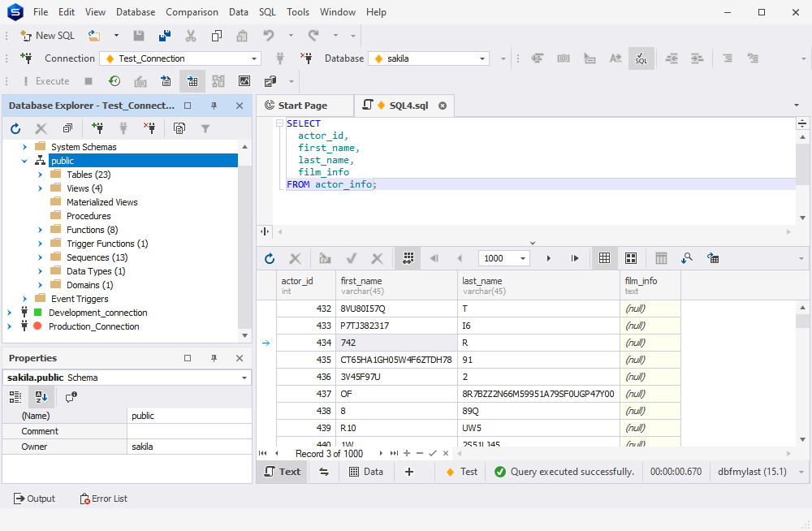Switch to the Start Page tab
This screenshot has width=812, height=531.
coord(303,106)
